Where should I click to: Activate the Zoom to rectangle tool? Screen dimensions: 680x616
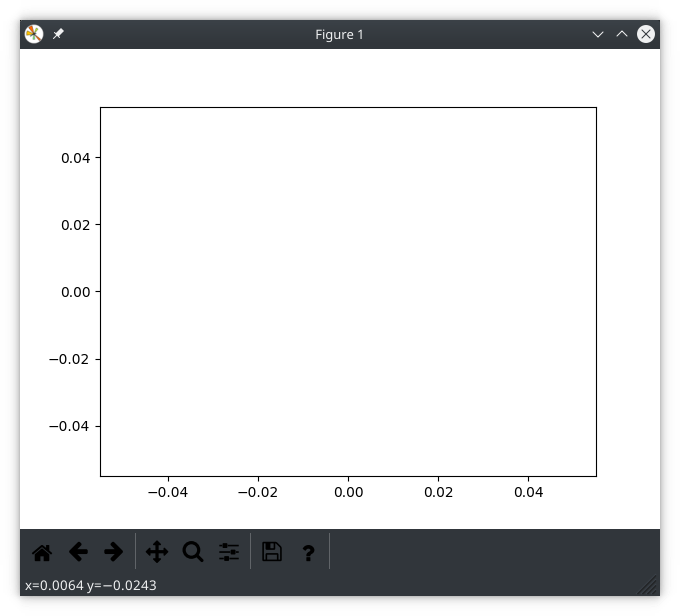(x=193, y=552)
